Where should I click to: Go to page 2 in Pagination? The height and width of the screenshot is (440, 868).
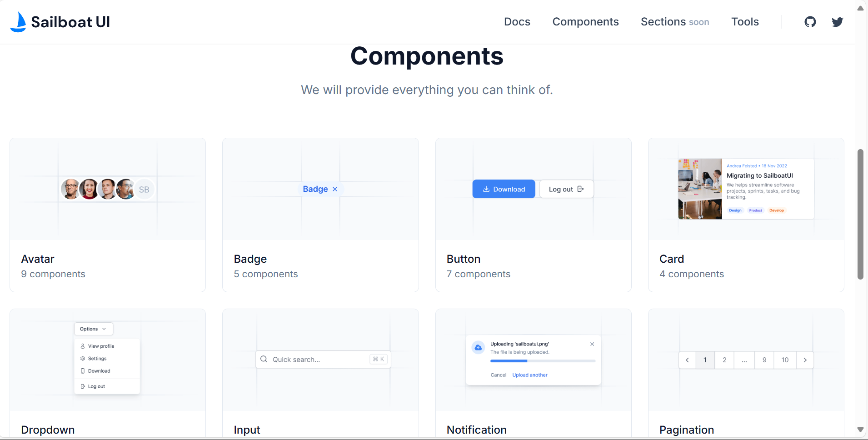(724, 360)
